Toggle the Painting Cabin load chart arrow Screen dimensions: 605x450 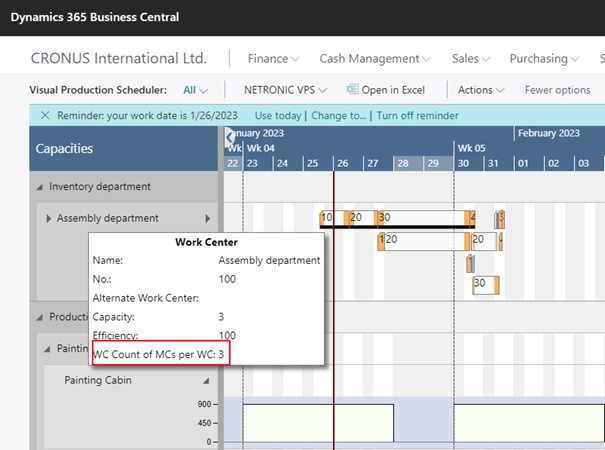point(206,381)
